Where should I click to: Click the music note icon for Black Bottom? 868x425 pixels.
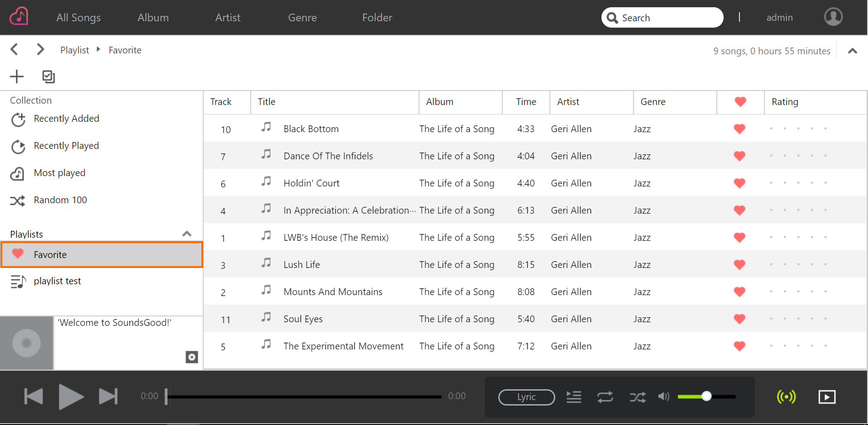pos(266,127)
